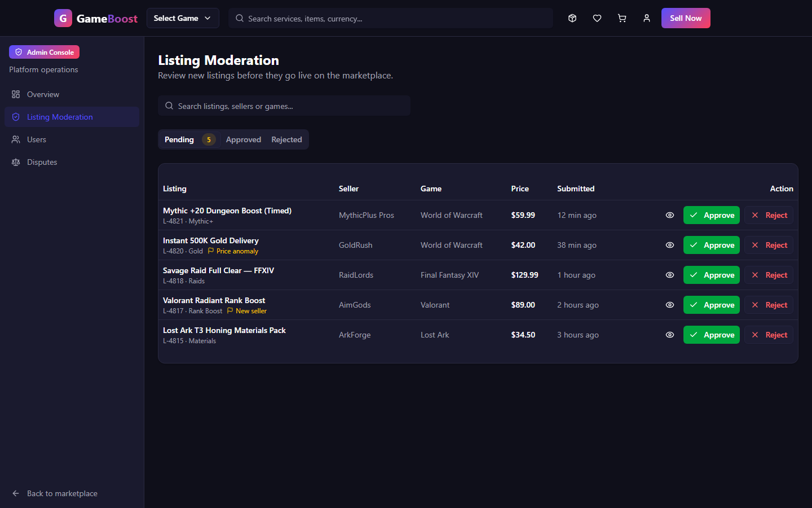Screen dimensions: 812x508
Task: Open Disputes in the sidebar
Action: point(72,162)
